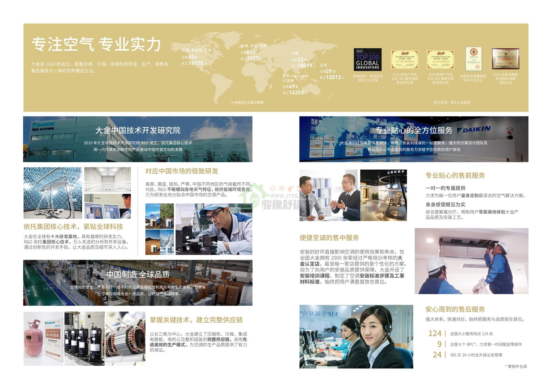Open the black compressors photo
The height and width of the screenshot is (392, 552).
tap(85, 339)
